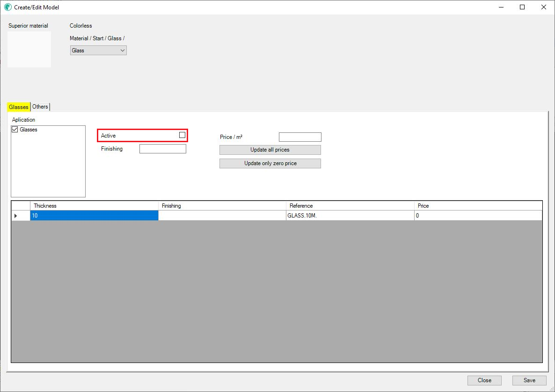Sort by the Thickness column header
Screen dimensions: 555x392
[94, 205]
